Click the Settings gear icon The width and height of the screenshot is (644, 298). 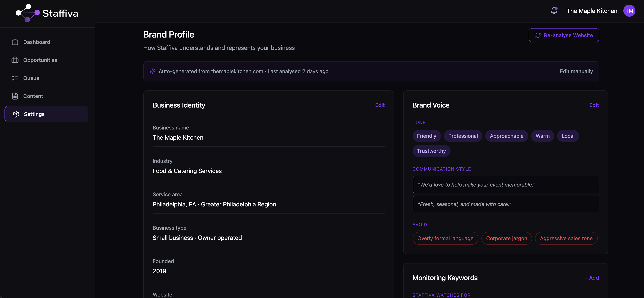click(16, 114)
